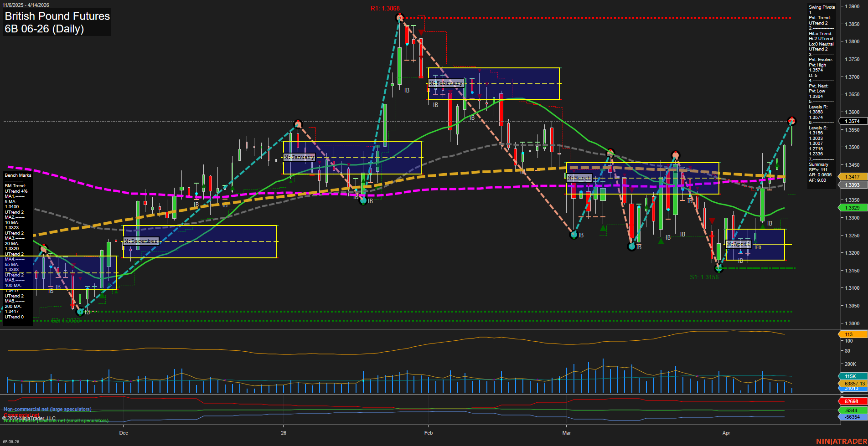Click the swing high marker at the R1 1.3868 peak
Image resolution: width=868 pixels, height=446 pixels.
point(399,17)
